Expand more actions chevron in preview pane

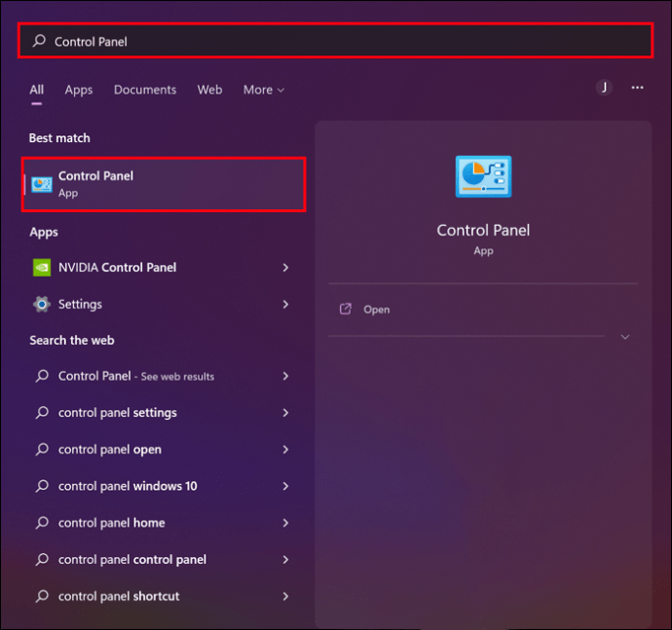point(625,337)
